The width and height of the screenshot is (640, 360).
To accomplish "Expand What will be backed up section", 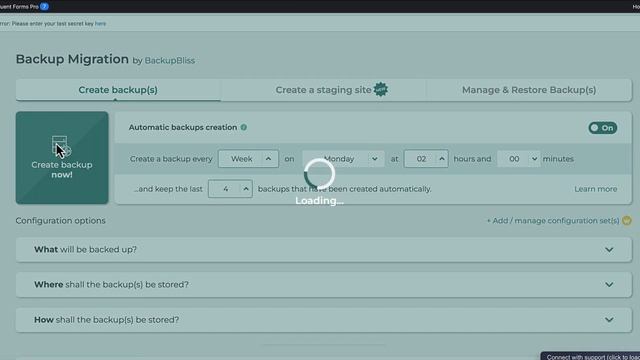I will coord(324,250).
